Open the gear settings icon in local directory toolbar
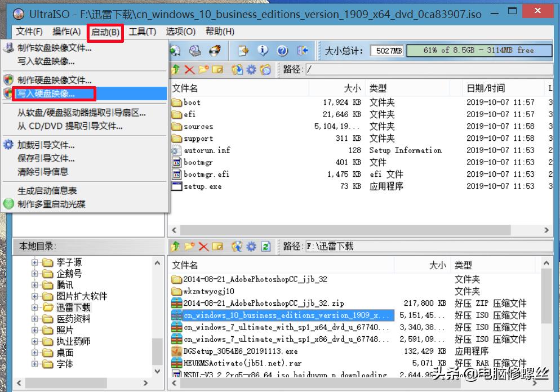The image size is (560, 392). coord(251,246)
